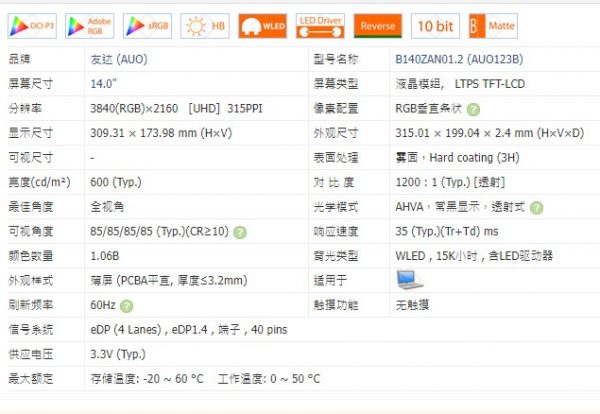The image size is (600, 414).
Task: Click the laptop icon in 适用于 row
Action: coord(409,280)
